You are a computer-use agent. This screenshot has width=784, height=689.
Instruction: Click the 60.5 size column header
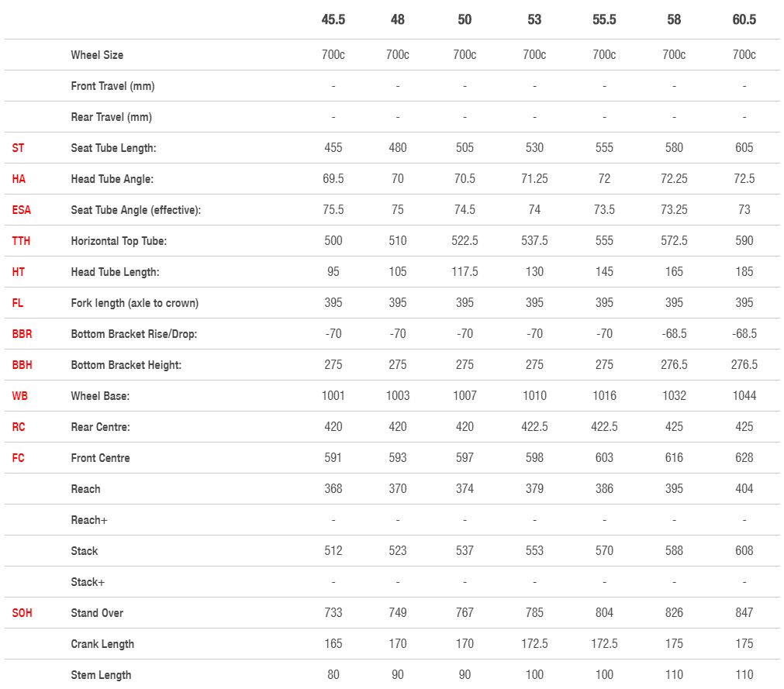tap(744, 19)
